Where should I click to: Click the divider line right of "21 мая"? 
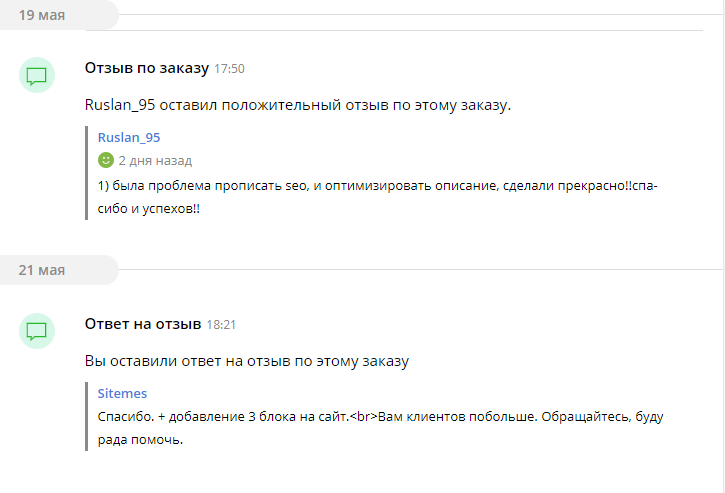tap(420, 269)
